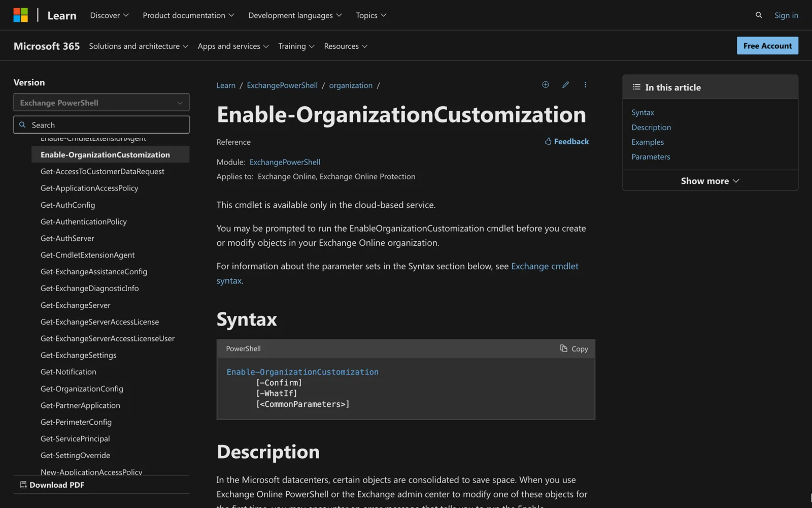This screenshot has height=508, width=812.
Task: Go to ExchangePowerShell in the breadcrumb
Action: tap(282, 85)
